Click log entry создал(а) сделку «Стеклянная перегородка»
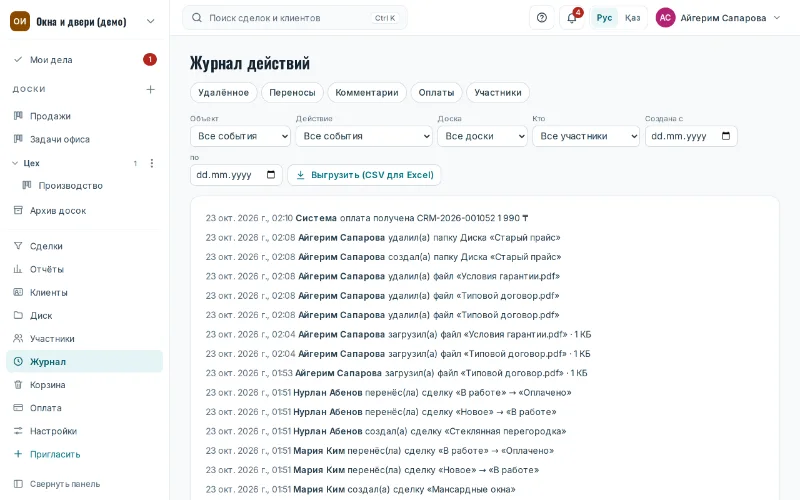 tap(386, 431)
